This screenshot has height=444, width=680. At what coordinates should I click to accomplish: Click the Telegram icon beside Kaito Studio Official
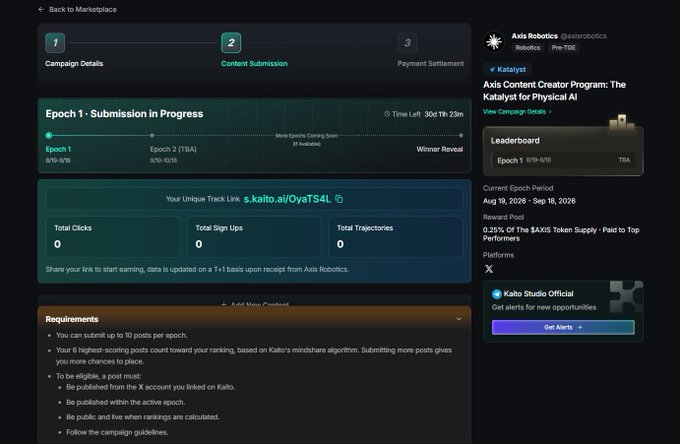coord(497,294)
